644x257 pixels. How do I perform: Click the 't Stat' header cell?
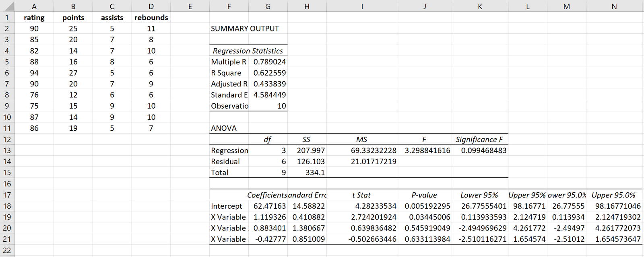point(362,195)
